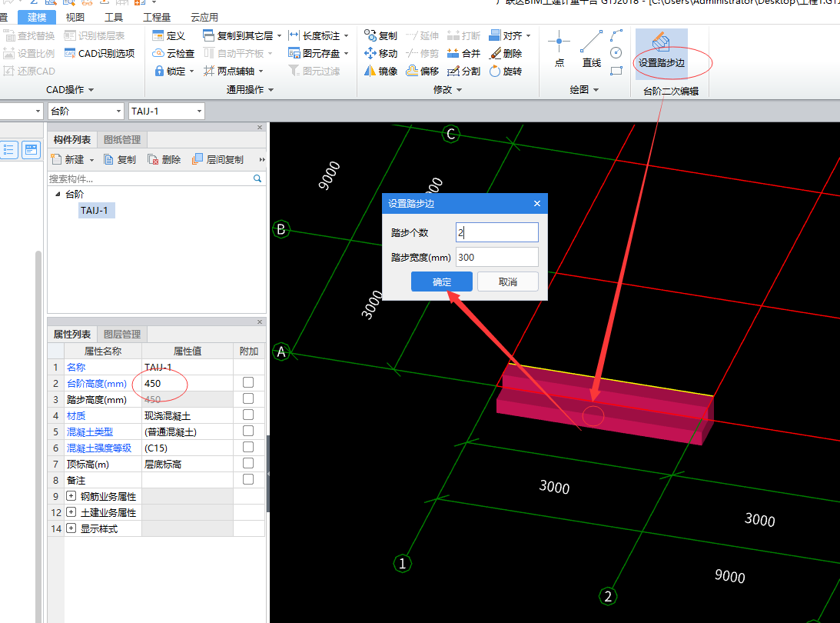Select the 移动 move tool

[380, 54]
